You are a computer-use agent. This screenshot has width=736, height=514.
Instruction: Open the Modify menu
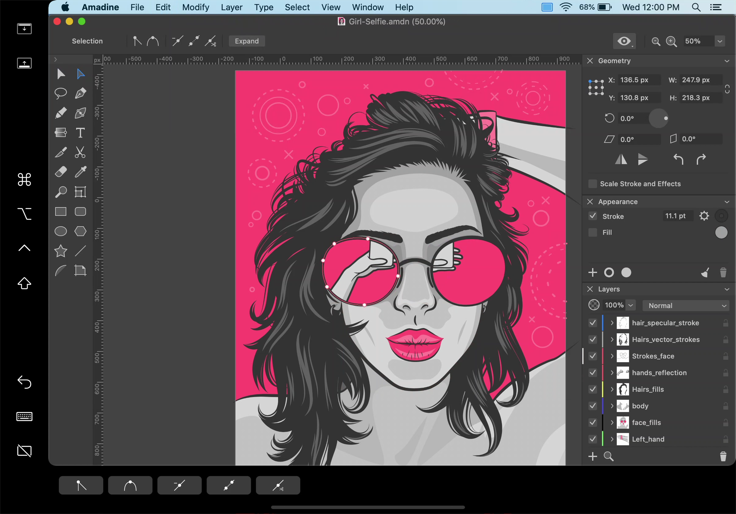point(195,7)
